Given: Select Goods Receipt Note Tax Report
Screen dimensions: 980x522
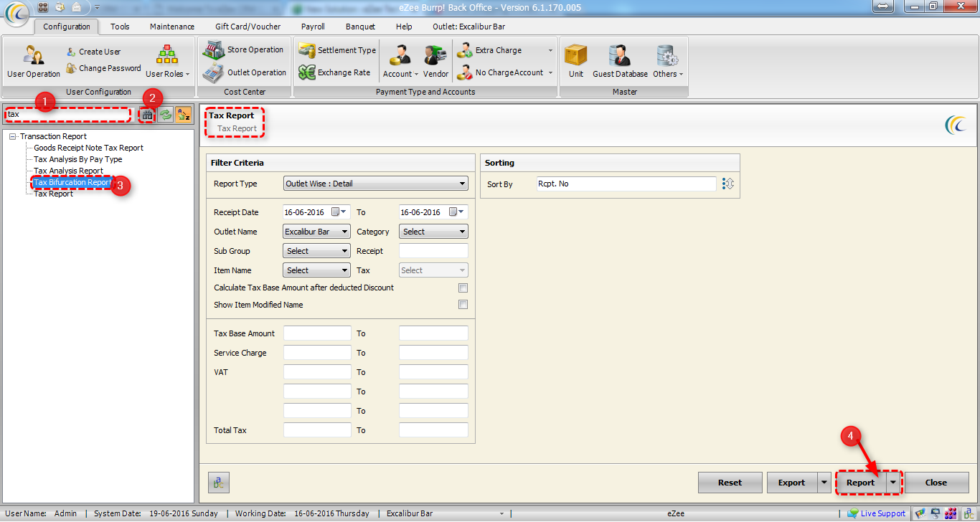Looking at the screenshot, I should click(89, 148).
